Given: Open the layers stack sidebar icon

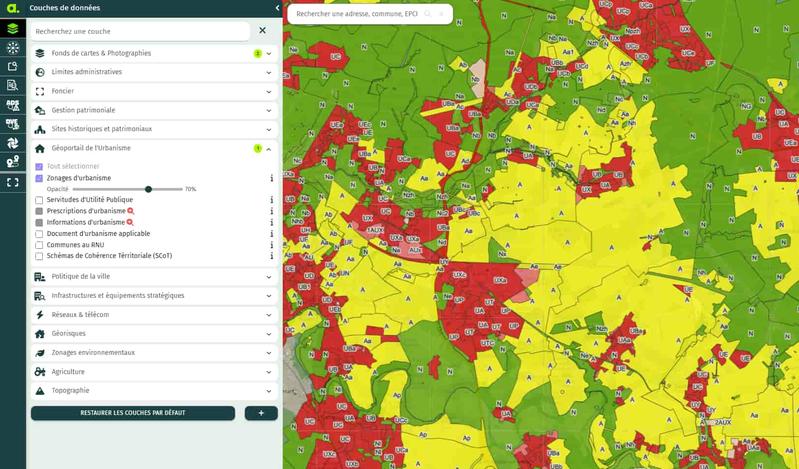Looking at the screenshot, I should (13, 29).
